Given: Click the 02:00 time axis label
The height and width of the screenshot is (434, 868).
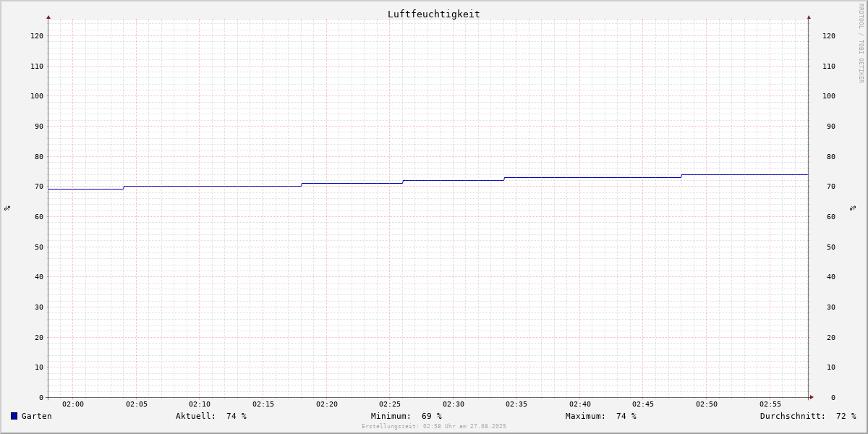Looking at the screenshot, I should 73,404.
